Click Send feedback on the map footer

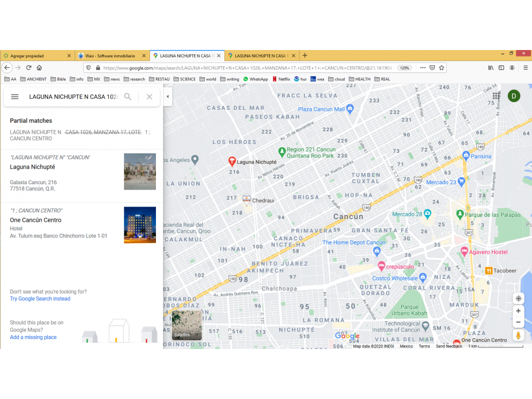pyautogui.click(x=449, y=346)
